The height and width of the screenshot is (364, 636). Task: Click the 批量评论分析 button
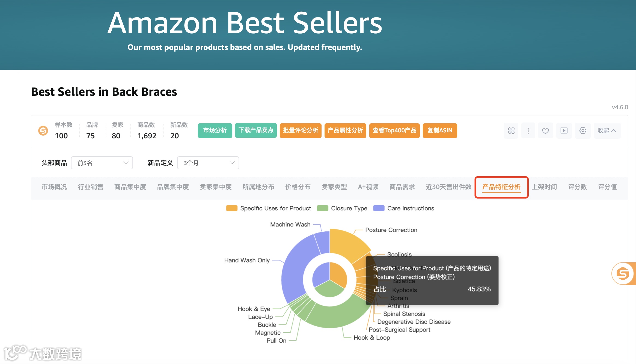click(x=301, y=131)
